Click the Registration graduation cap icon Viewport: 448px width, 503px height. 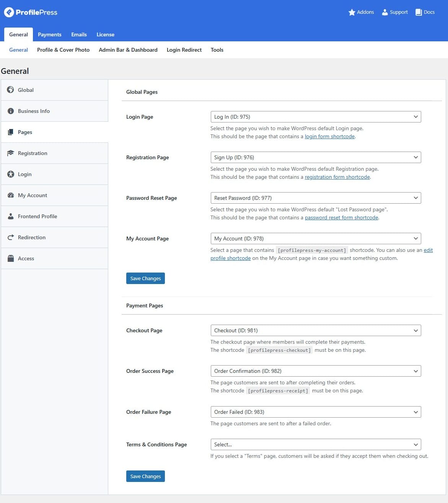[x=11, y=153]
